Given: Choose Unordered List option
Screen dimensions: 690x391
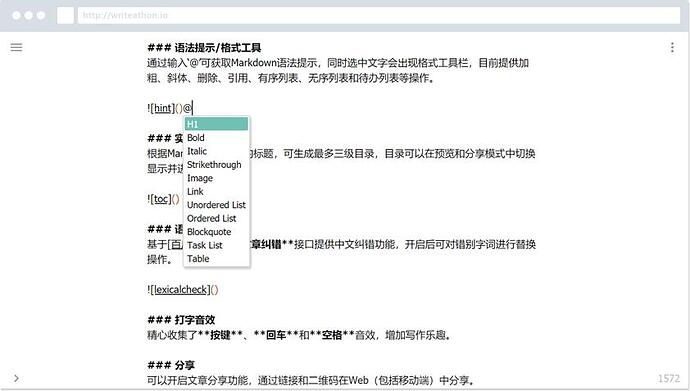Looking at the screenshot, I should 217,205.
